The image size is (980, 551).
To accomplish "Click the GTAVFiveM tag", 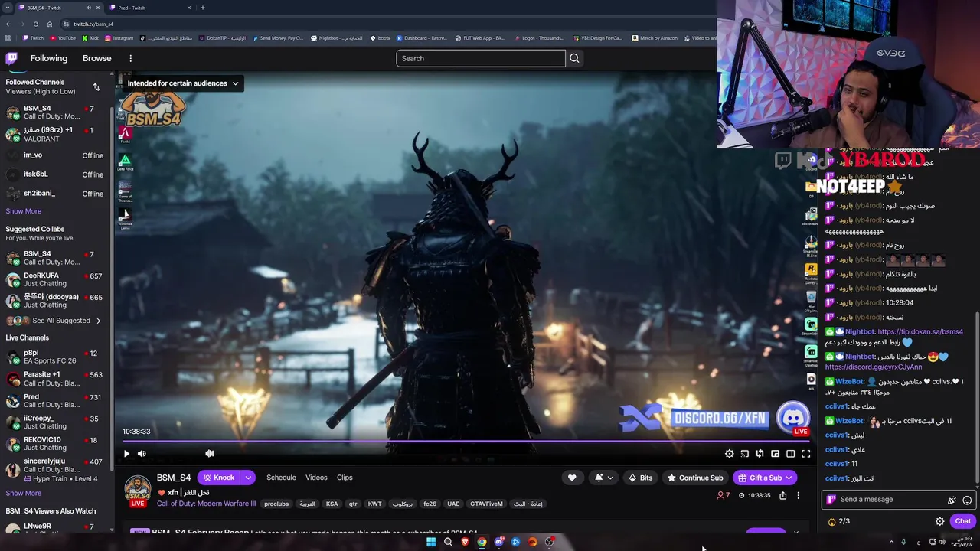I will 486,504.
